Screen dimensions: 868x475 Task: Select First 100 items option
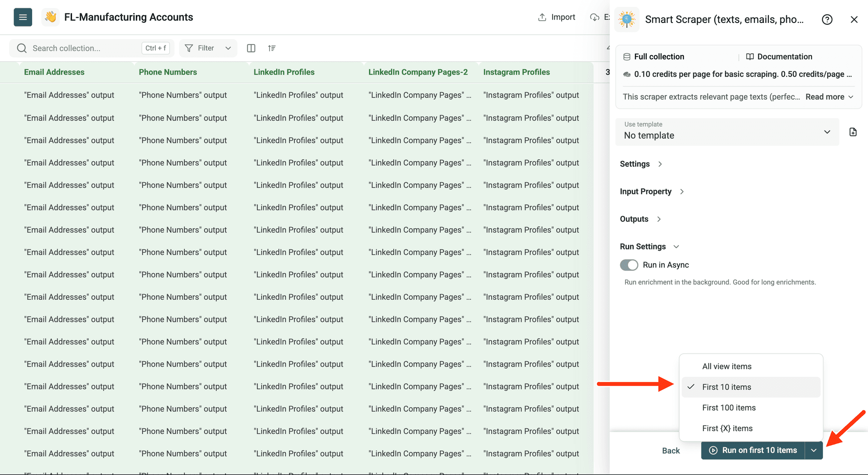(x=751, y=408)
